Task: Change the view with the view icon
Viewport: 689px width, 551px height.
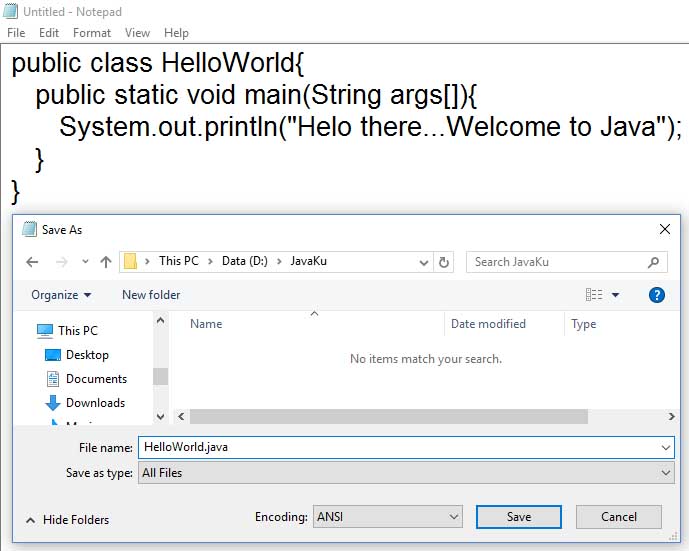Action: [x=594, y=294]
